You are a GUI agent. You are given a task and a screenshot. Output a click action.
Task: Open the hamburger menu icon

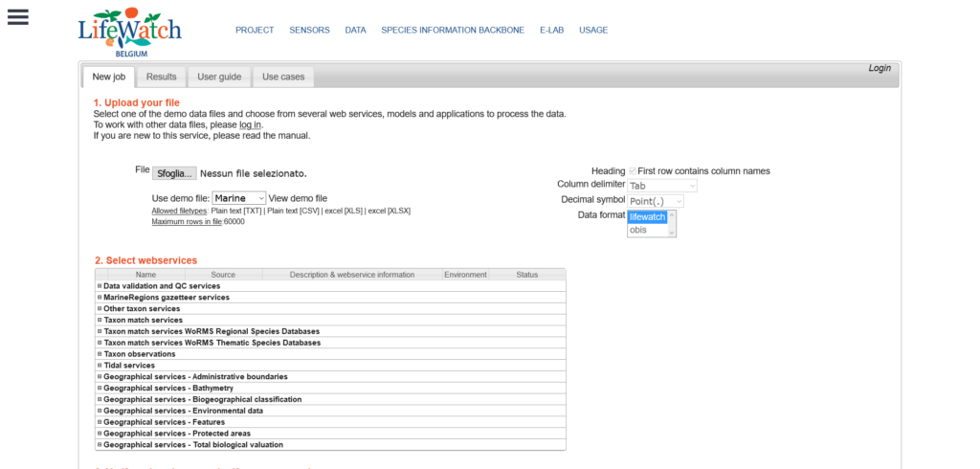[x=17, y=17]
